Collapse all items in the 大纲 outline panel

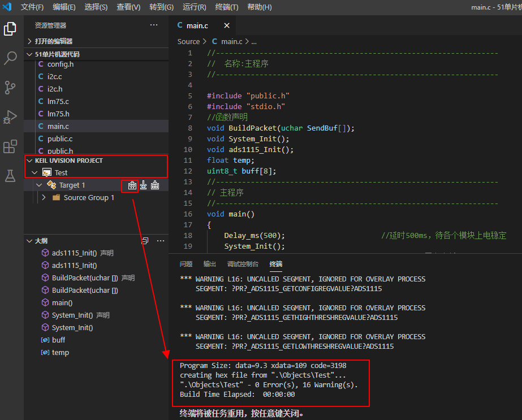pyautogui.click(x=145, y=240)
